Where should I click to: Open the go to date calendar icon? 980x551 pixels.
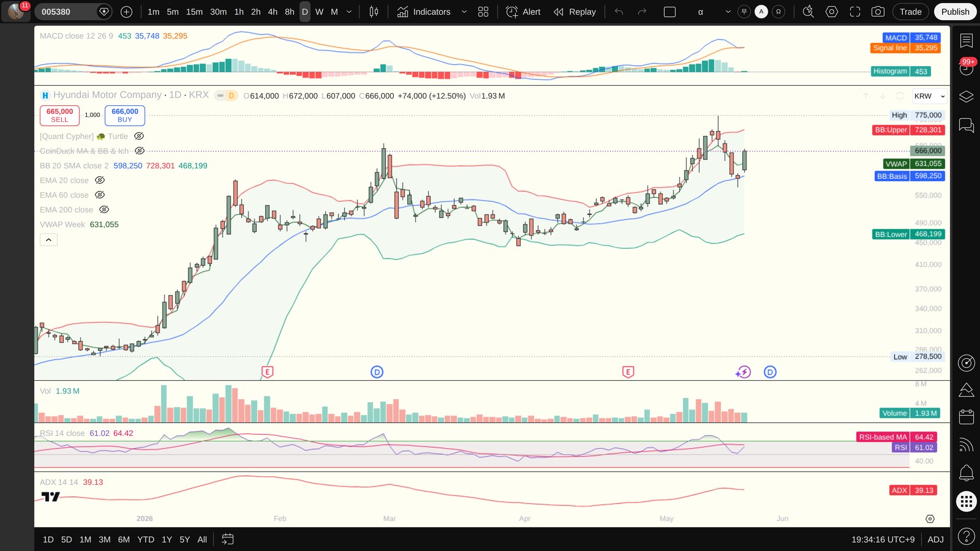tap(227, 539)
